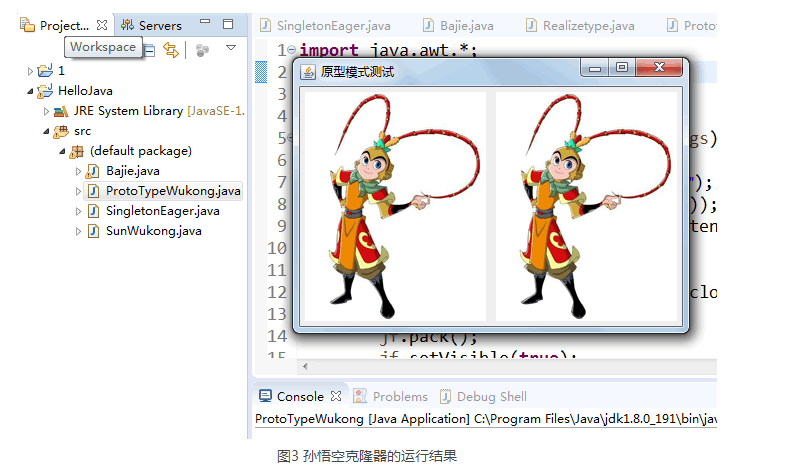This screenshot has height=467, width=793.
Task: Fold the import block at line 1
Action: 291,50
